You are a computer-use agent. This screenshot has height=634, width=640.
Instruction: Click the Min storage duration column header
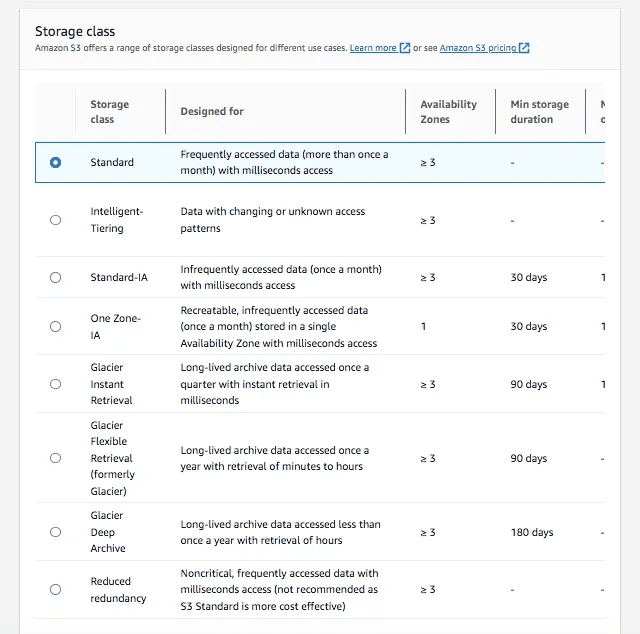539,111
